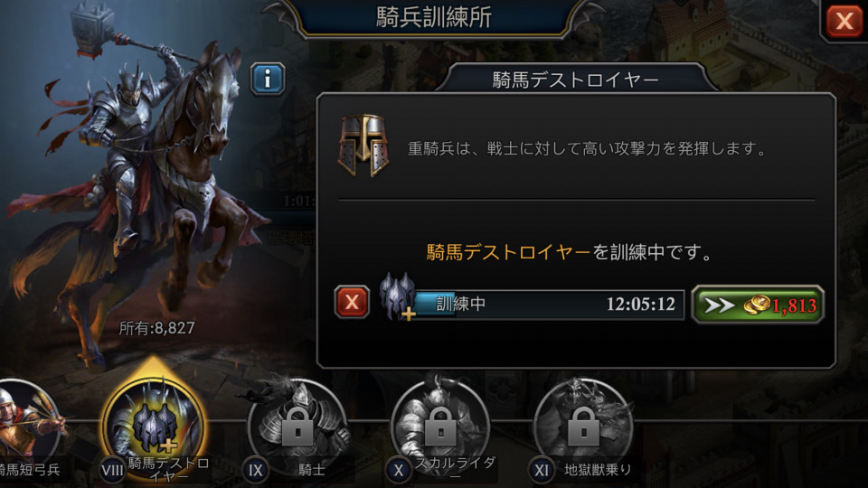Viewport: 868px width, 488px height.
Task: Click the 騎馬デストロイヤー panel title
Action: 576,80
